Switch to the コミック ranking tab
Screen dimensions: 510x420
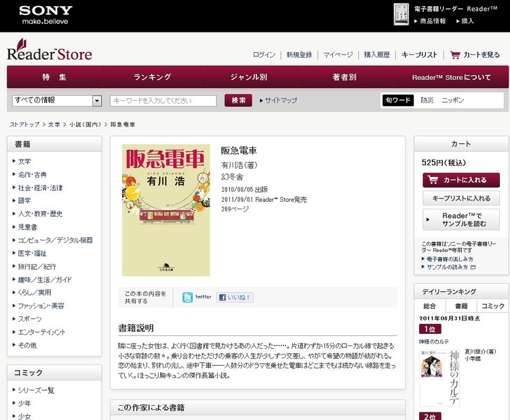click(493, 306)
